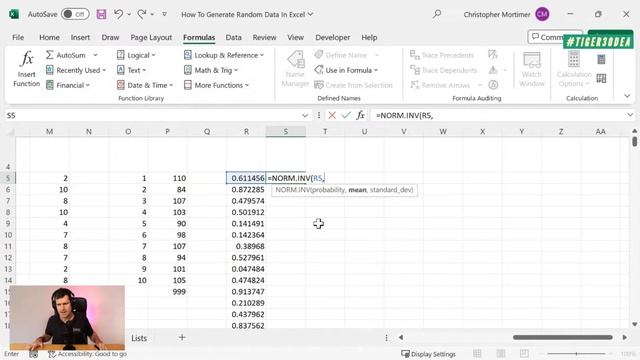Switch to the Home tab
Viewport: 640px width, 360px height.
click(x=49, y=37)
